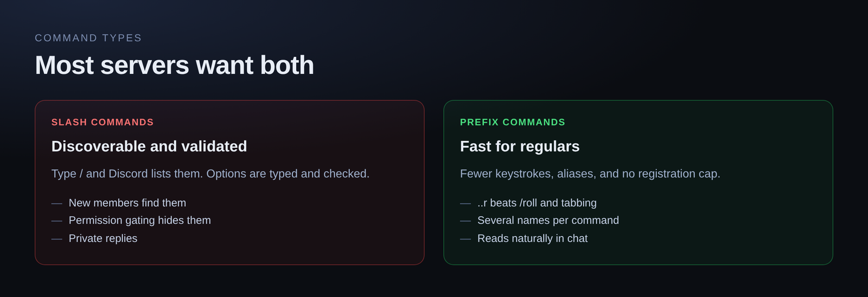868x297 pixels.
Task: Click dash icon before 'Private replies'
Action: [x=57, y=239]
